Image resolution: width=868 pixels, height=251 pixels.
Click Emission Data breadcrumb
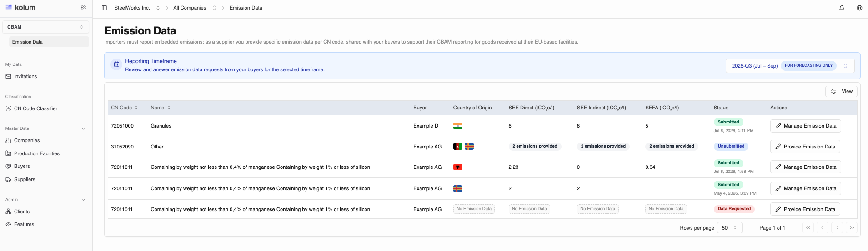pos(246,8)
